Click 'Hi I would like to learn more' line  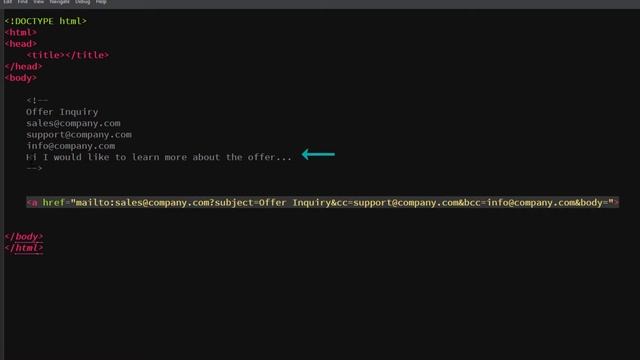tap(159, 157)
